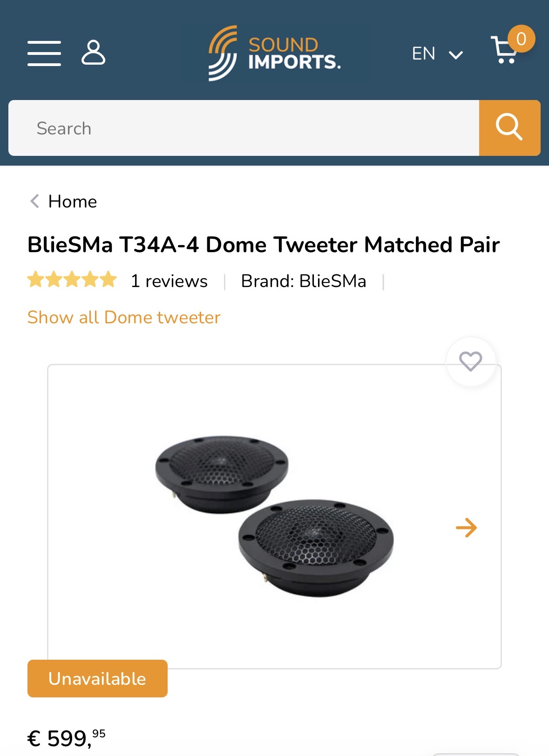The width and height of the screenshot is (549, 756).
Task: Click the language selector chevron arrow
Action: [x=455, y=55]
